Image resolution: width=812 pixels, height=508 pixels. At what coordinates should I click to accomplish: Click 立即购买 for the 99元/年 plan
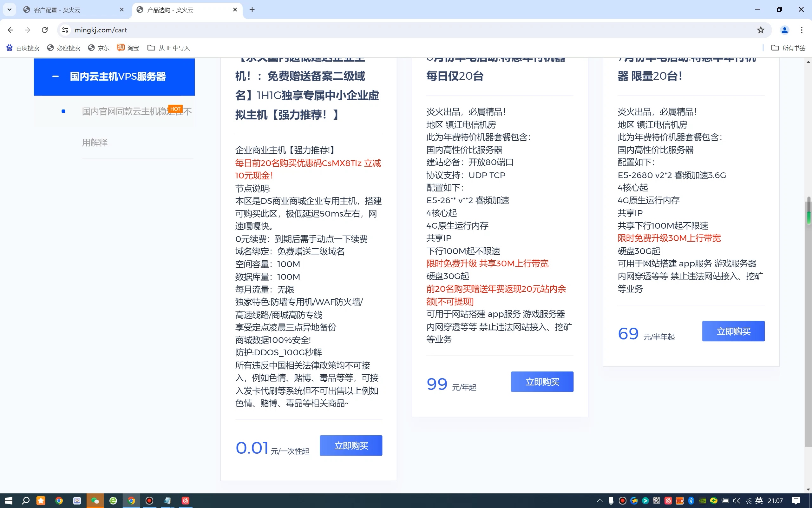[x=542, y=382]
